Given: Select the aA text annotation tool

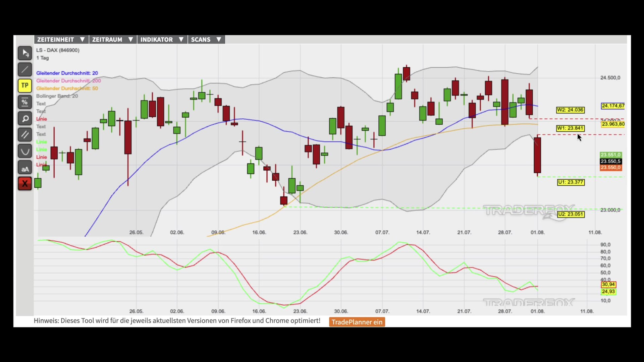Looking at the screenshot, I should click(25, 168).
